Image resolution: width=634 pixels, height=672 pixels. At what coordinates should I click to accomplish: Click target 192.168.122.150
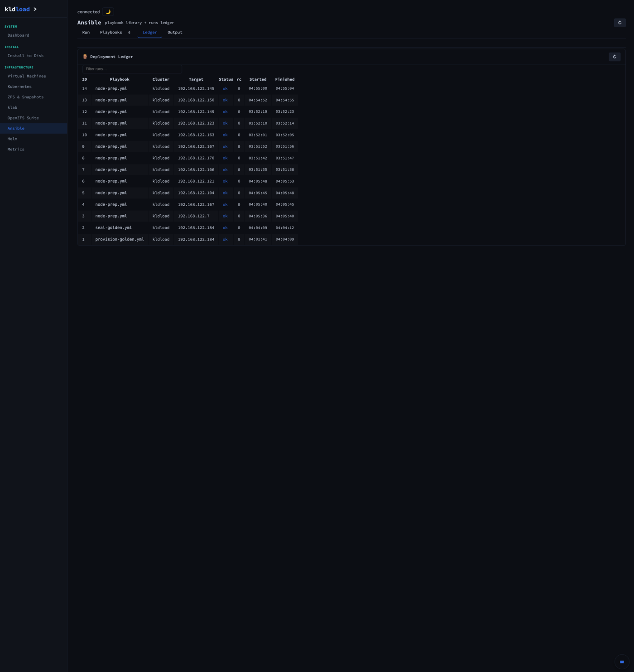[196, 100]
